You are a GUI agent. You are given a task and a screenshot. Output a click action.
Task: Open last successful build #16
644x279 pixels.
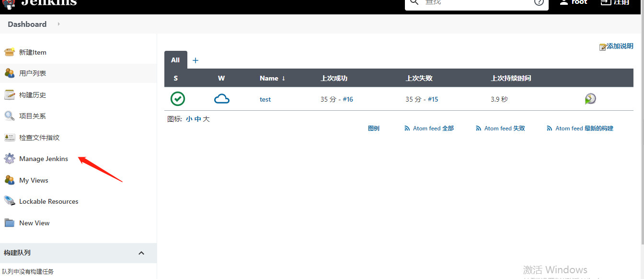[348, 99]
